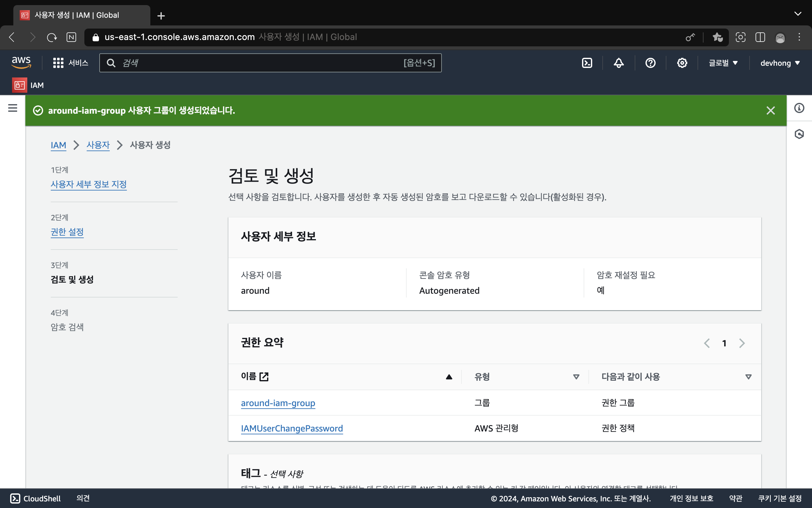Click the 사용자 breadcrumb link

tap(98, 145)
